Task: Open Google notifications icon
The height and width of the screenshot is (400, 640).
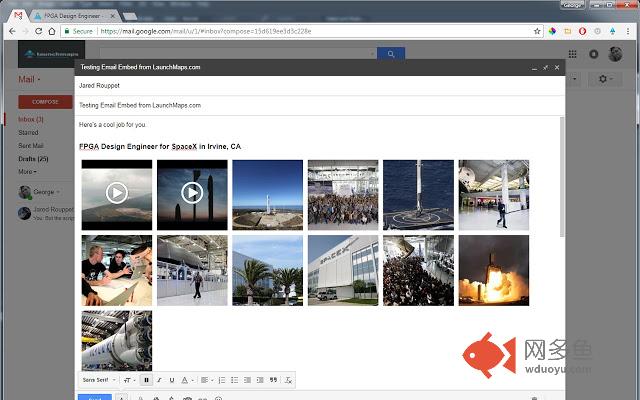Action: pyautogui.click(x=593, y=54)
